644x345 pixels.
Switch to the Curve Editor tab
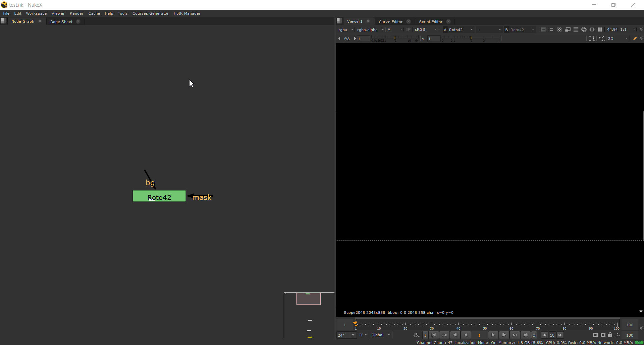tap(390, 21)
